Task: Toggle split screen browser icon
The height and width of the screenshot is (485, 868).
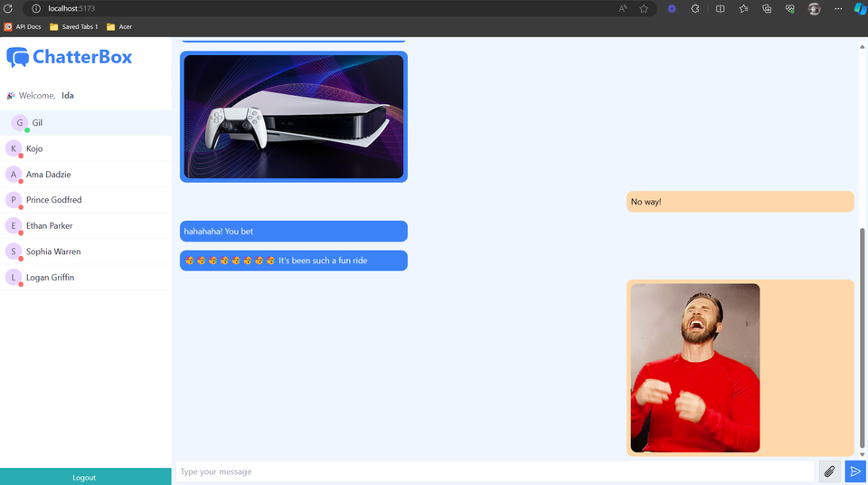Action: point(721,8)
